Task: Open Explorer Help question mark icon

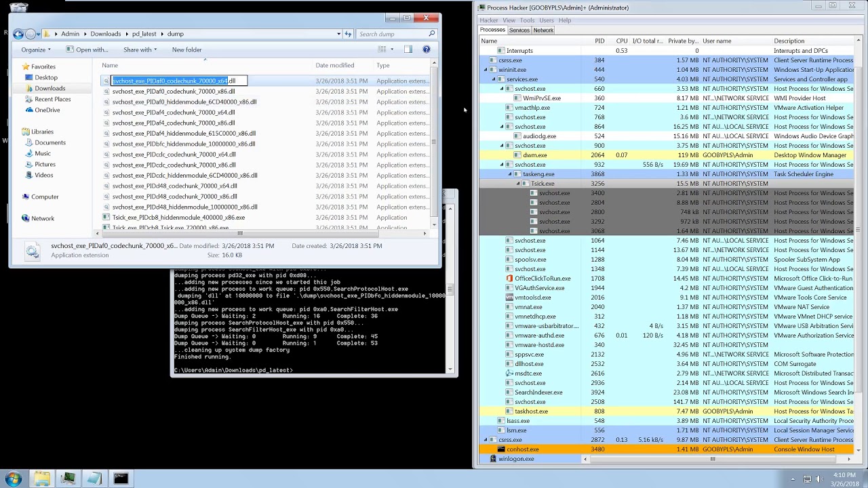Action: click(x=427, y=49)
